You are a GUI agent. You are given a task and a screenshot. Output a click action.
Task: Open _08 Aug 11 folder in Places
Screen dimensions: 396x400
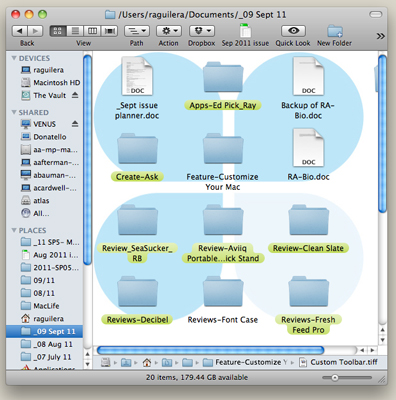[x=47, y=344]
